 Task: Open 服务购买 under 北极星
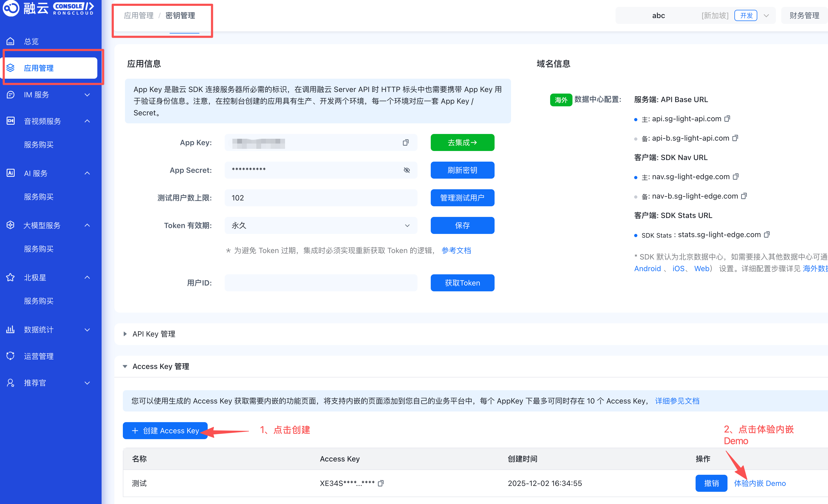(x=39, y=301)
